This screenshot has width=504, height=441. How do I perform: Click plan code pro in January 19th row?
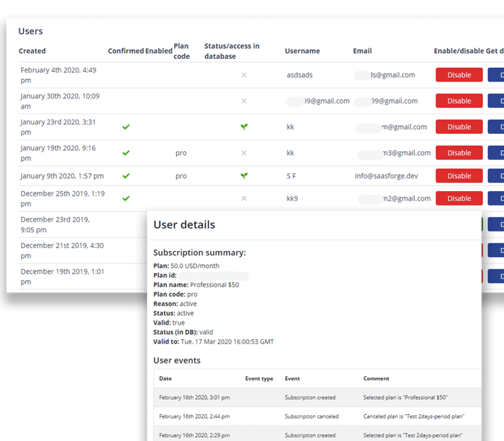(181, 153)
